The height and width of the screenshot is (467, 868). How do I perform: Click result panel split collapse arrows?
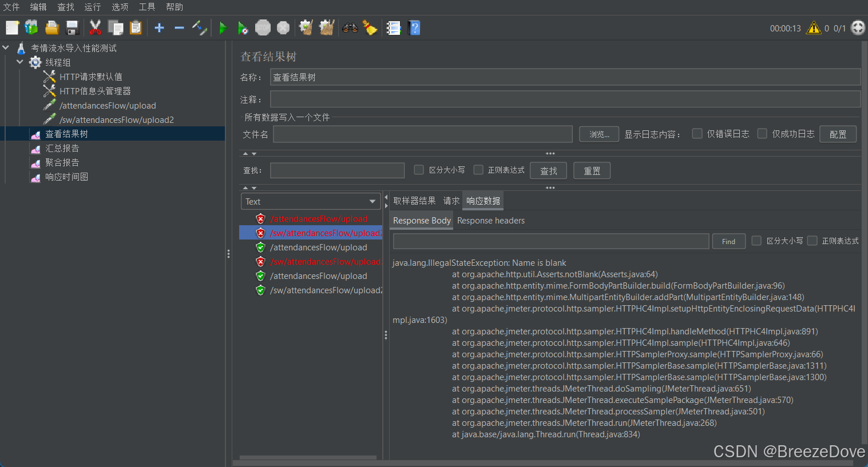pyautogui.click(x=386, y=201)
